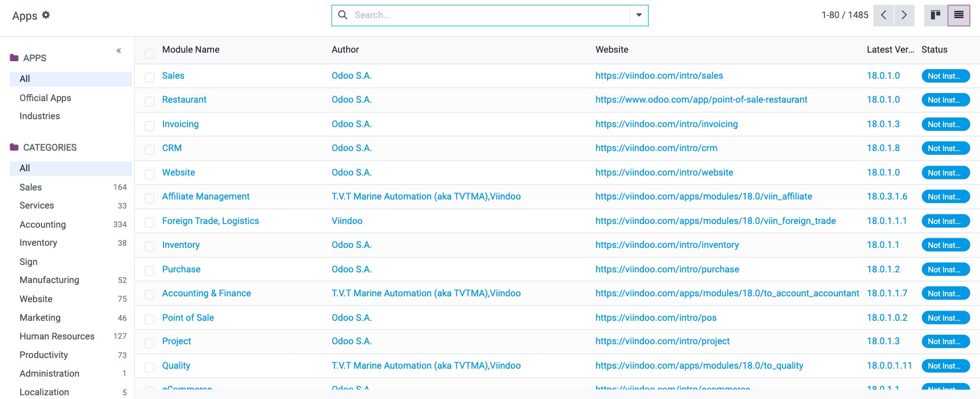Check the CRM row checkbox
Image resolution: width=980 pixels, height=399 pixels.
coord(150,150)
